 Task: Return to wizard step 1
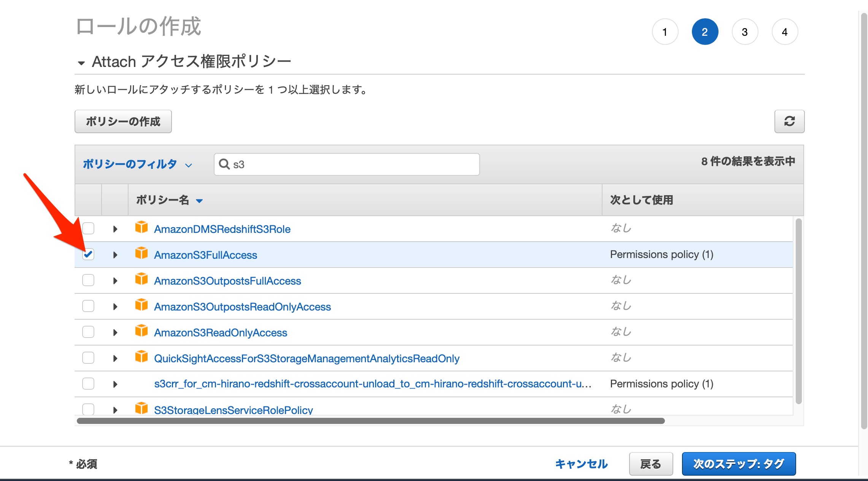click(x=665, y=32)
